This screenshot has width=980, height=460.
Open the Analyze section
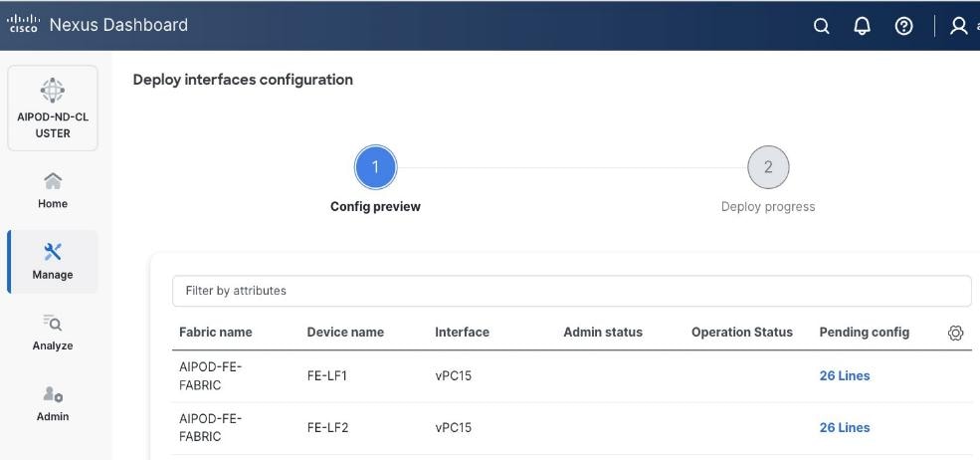53,332
